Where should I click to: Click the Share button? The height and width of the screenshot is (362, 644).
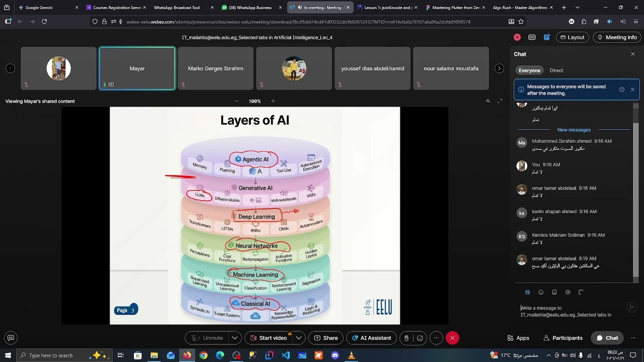pos(326,338)
